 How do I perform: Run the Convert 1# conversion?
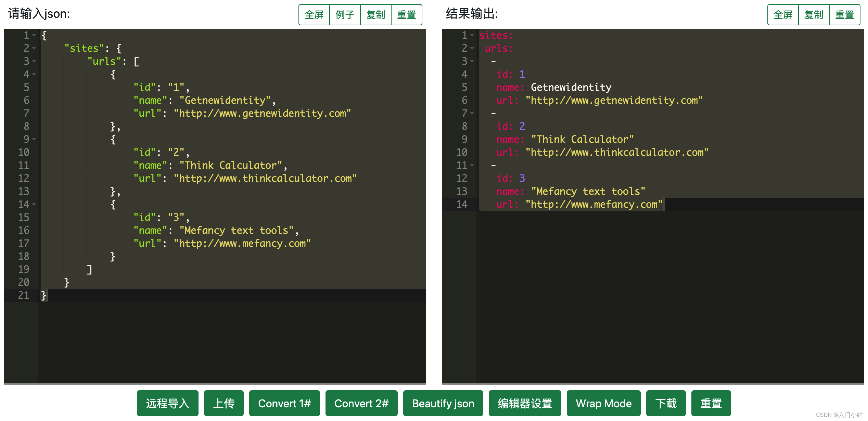pyautogui.click(x=284, y=403)
